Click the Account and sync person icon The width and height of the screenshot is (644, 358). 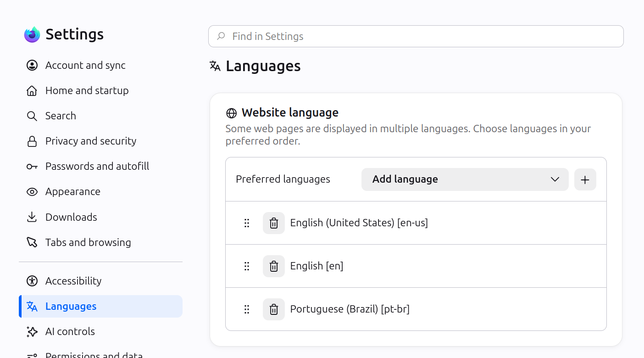pyautogui.click(x=32, y=65)
